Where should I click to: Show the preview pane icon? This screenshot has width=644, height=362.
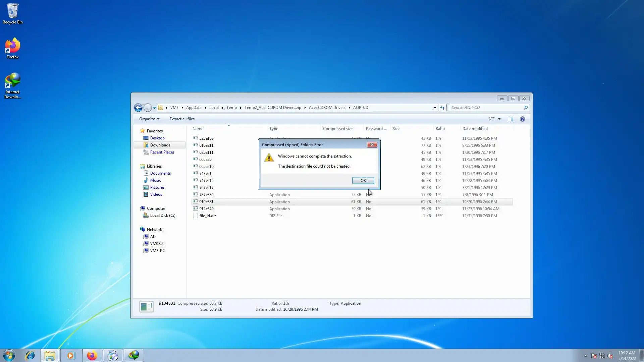(x=510, y=119)
